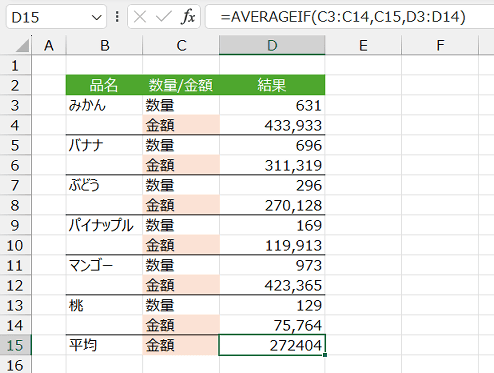Open the Name Box dropdown arrow
This screenshot has width=494, height=373.
[x=97, y=17]
